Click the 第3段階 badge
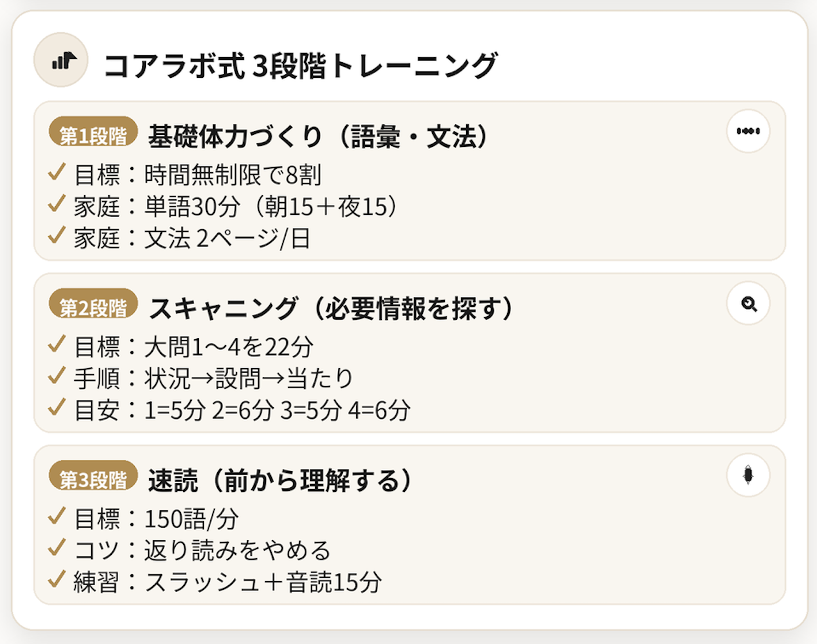The width and height of the screenshot is (817, 644). click(x=93, y=478)
